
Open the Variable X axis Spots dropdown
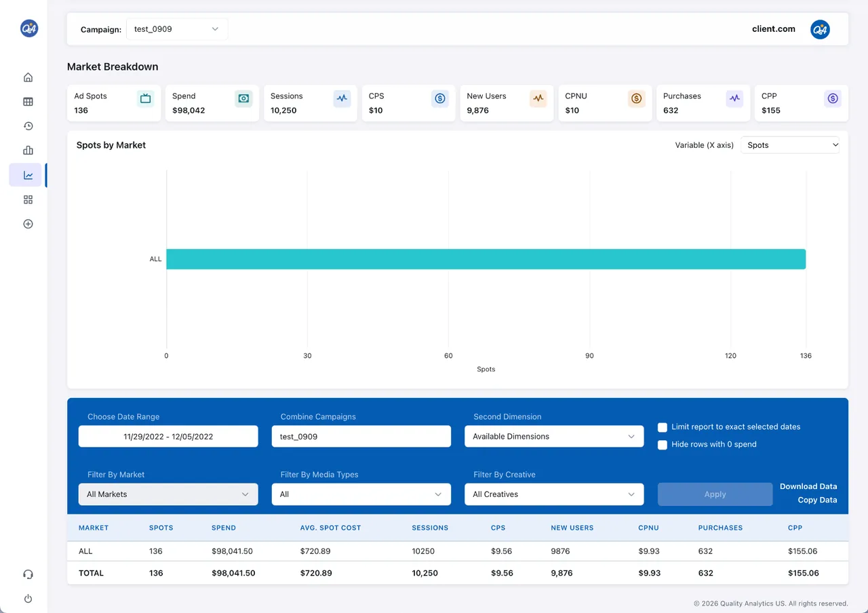pos(790,145)
